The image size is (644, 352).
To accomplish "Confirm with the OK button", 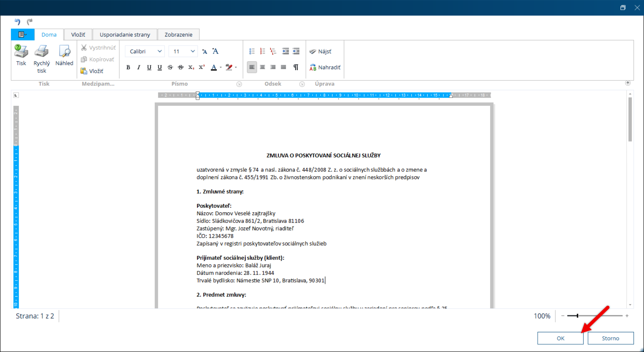I will coord(560,338).
